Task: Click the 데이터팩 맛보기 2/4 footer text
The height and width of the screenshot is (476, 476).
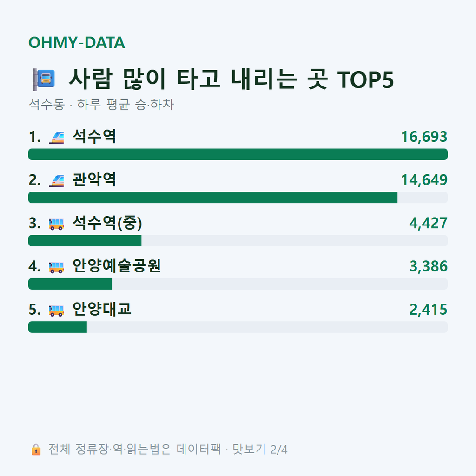Action: (232, 450)
